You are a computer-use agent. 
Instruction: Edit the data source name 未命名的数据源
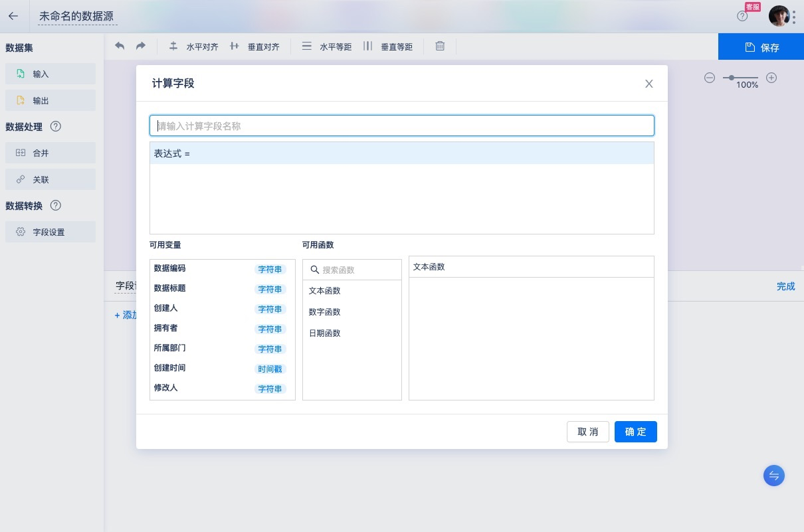click(x=78, y=17)
